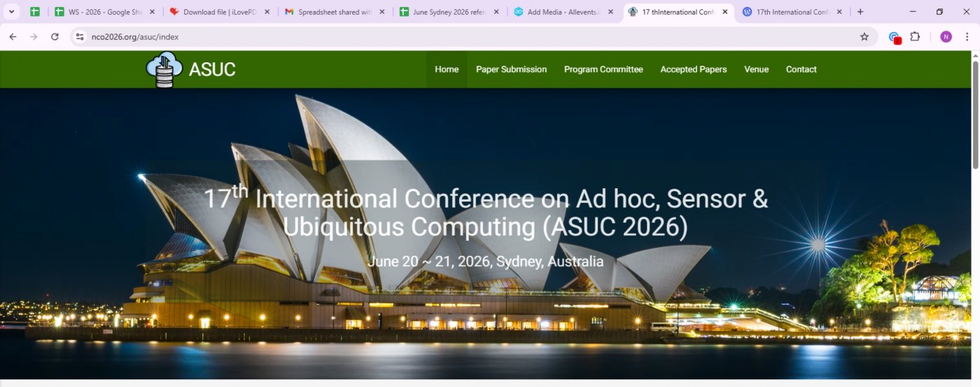980x387 pixels.
Task: Navigate to the Contact page
Action: (801, 69)
